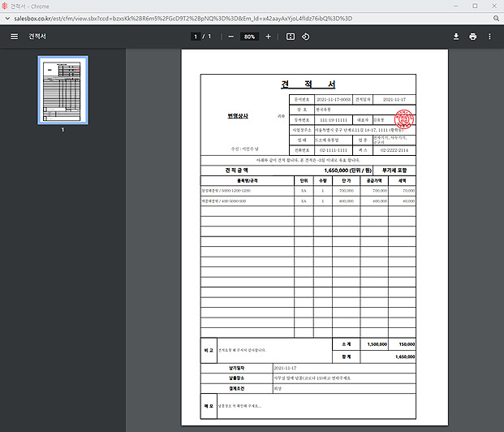Print the quotation document
This screenshot has height=432, width=504.
pyautogui.click(x=472, y=37)
